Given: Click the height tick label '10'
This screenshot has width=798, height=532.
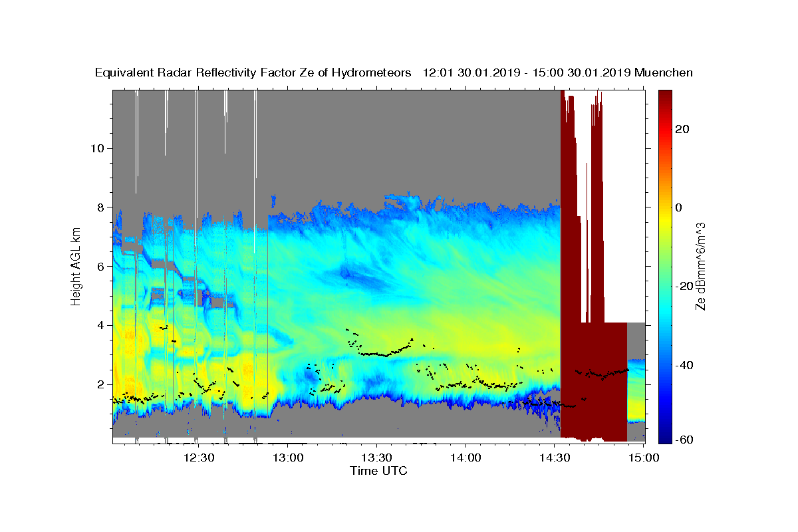Looking at the screenshot, I should [x=96, y=148].
